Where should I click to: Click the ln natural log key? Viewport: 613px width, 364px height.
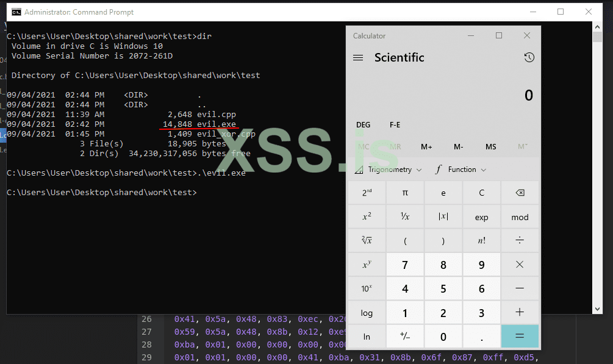pyautogui.click(x=367, y=336)
